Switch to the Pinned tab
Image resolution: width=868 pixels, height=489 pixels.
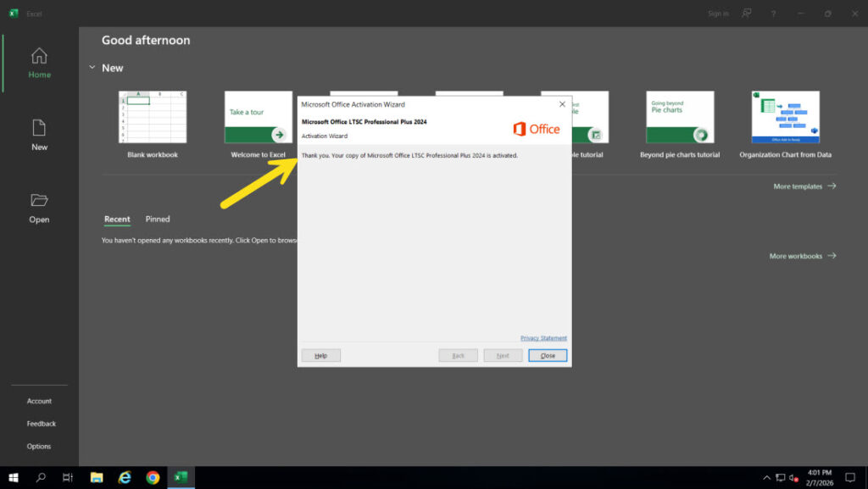point(158,219)
